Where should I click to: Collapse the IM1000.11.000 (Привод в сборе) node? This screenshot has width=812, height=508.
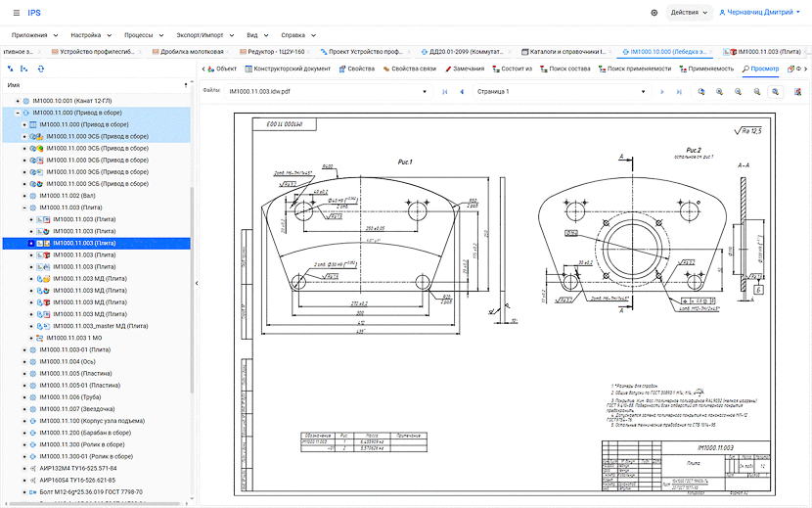tap(17, 113)
